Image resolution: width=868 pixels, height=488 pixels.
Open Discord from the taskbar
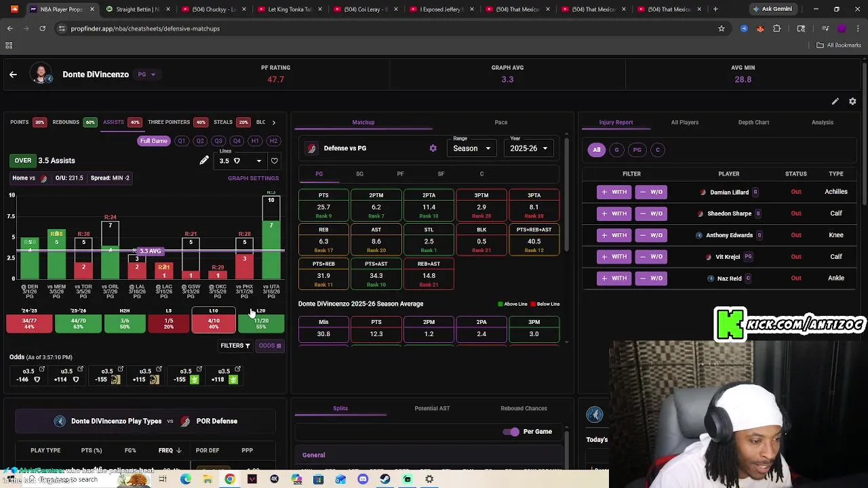click(363, 479)
